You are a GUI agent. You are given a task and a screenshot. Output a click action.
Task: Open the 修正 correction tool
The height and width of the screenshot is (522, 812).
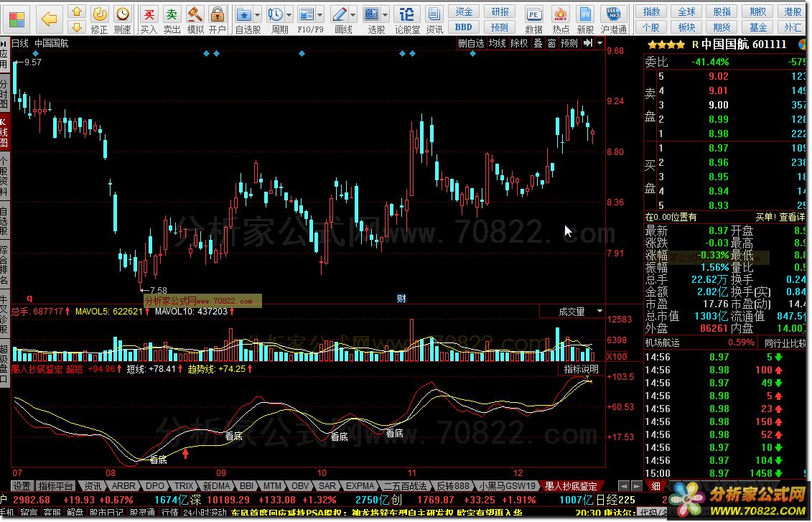click(x=99, y=20)
